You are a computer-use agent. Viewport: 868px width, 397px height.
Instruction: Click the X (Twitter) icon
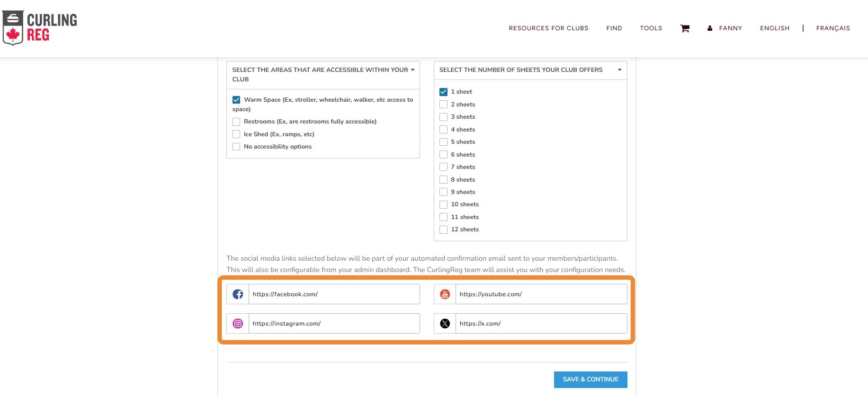(x=445, y=324)
